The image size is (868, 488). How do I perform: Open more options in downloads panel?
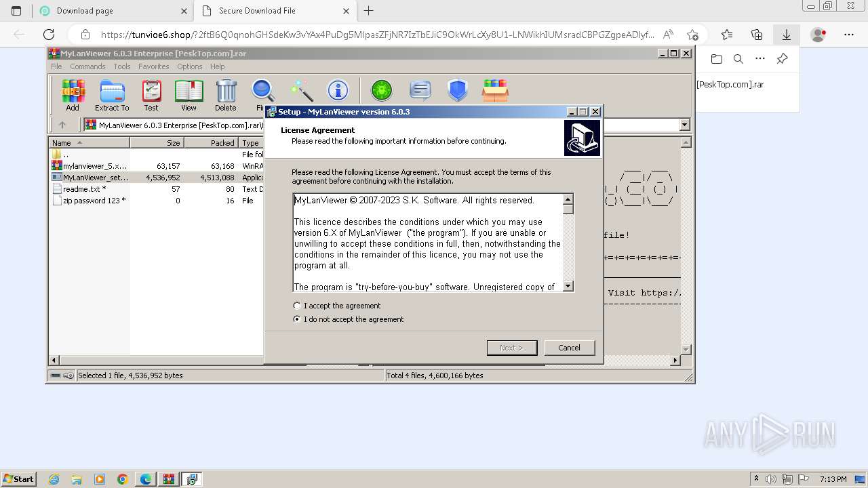point(760,59)
